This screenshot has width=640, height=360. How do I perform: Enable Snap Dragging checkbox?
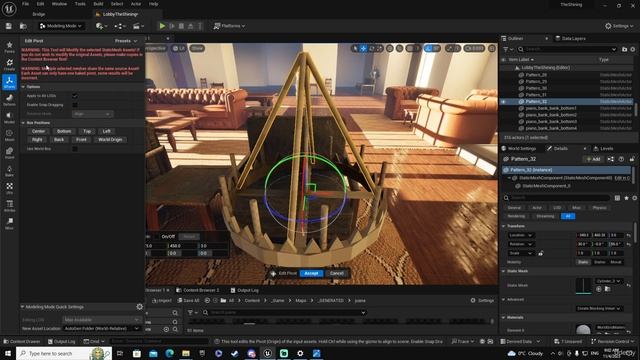pos(75,105)
